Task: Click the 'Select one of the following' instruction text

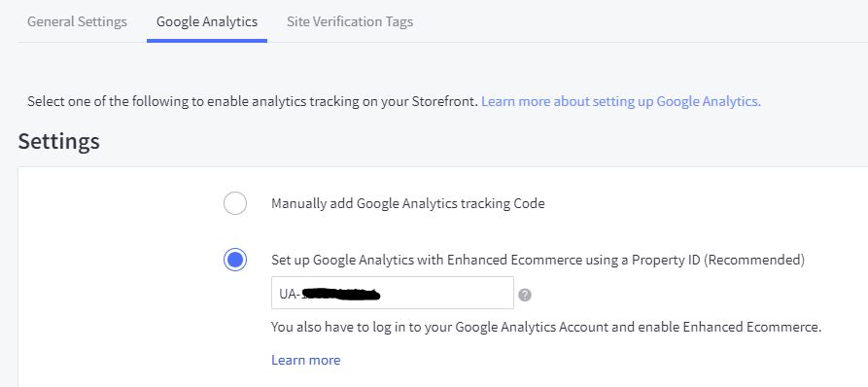Action: pyautogui.click(x=253, y=101)
